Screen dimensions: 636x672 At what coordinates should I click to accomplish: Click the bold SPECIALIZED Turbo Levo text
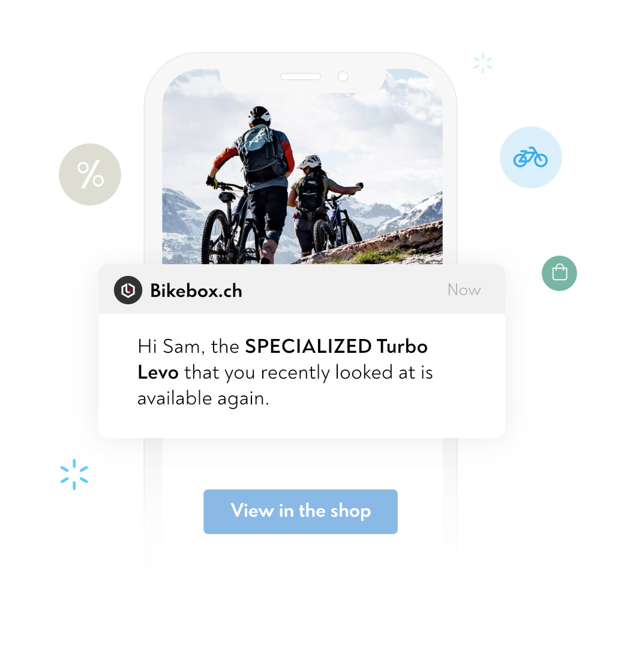(x=337, y=346)
